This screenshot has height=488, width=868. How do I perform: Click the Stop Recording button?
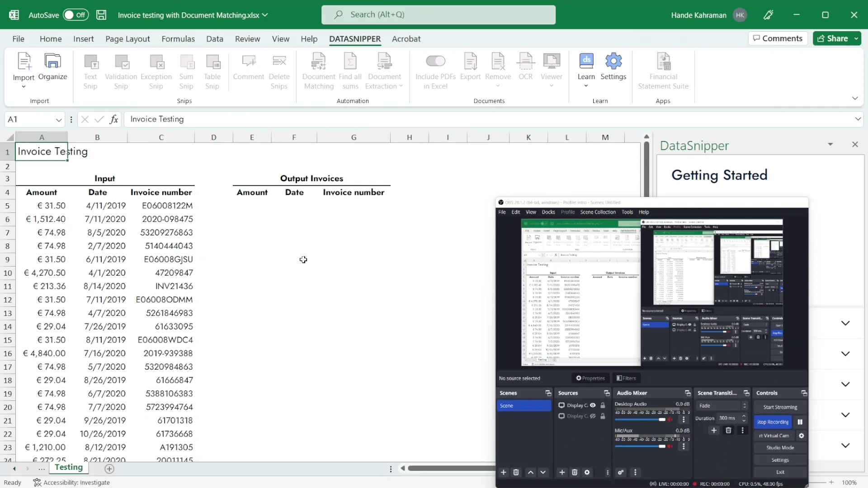click(x=773, y=422)
